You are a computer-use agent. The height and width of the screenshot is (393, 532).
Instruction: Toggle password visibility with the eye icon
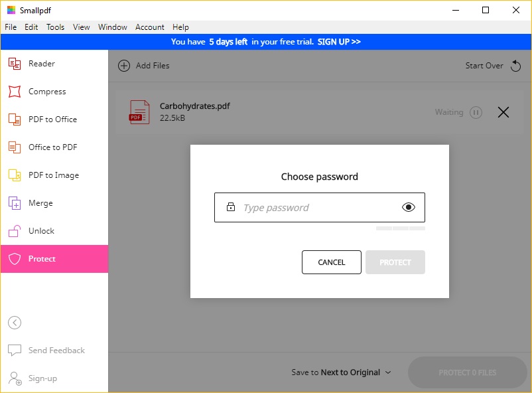[409, 206]
